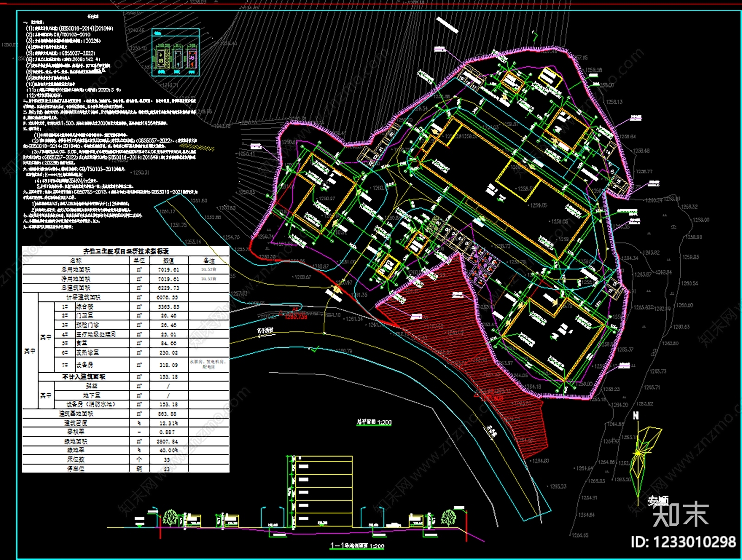Select the red vertical pole at the section's right end
742x560 pixels.
466,526
